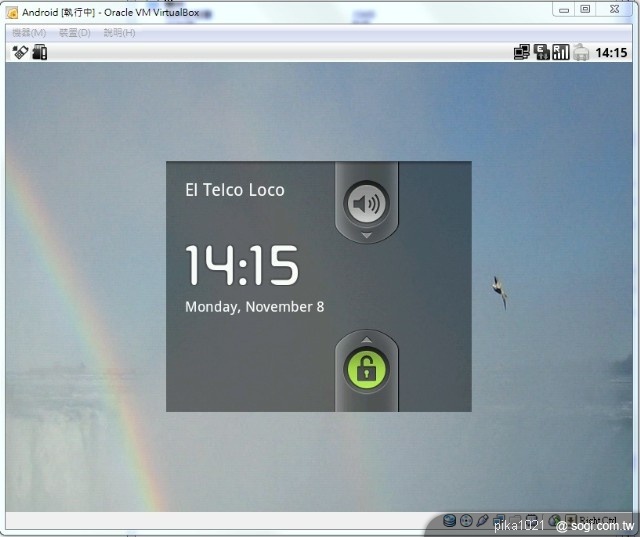Screen dimensions: 640x537
Task: Open the 裝置(D) Devices menu
Action: (x=74, y=33)
